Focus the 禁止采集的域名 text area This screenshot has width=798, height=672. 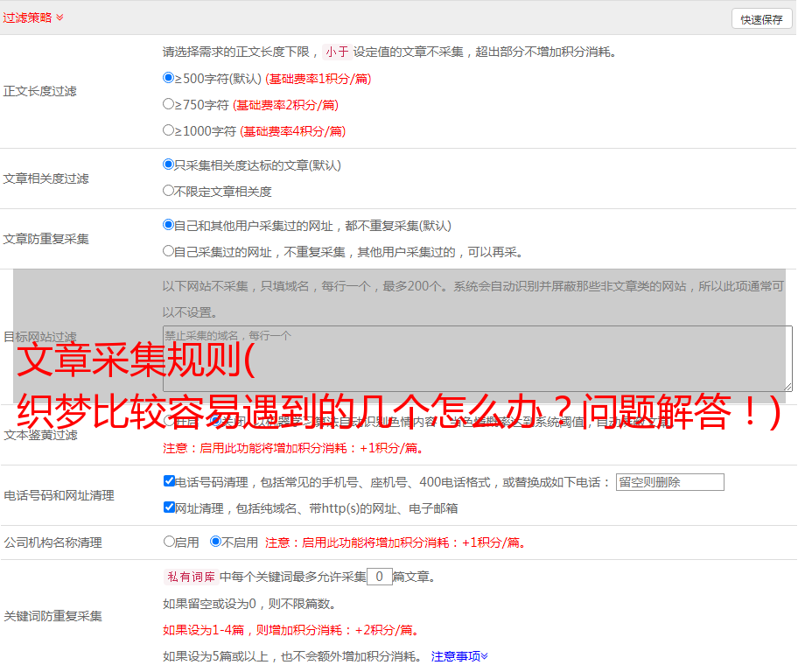(477, 358)
